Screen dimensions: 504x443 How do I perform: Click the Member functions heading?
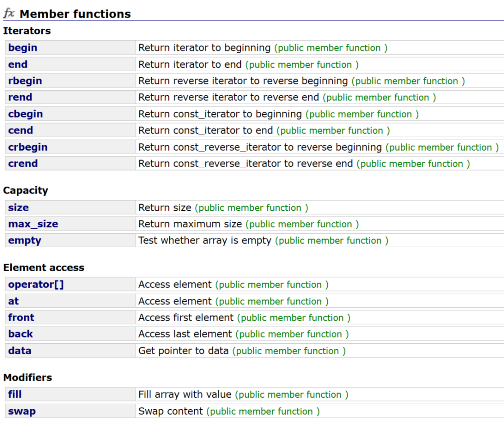click(75, 14)
